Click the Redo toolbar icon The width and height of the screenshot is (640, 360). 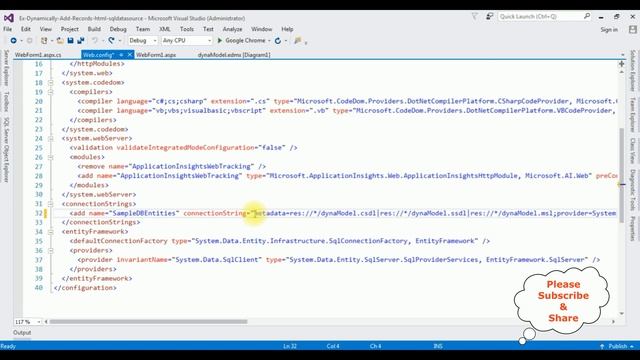(111, 40)
